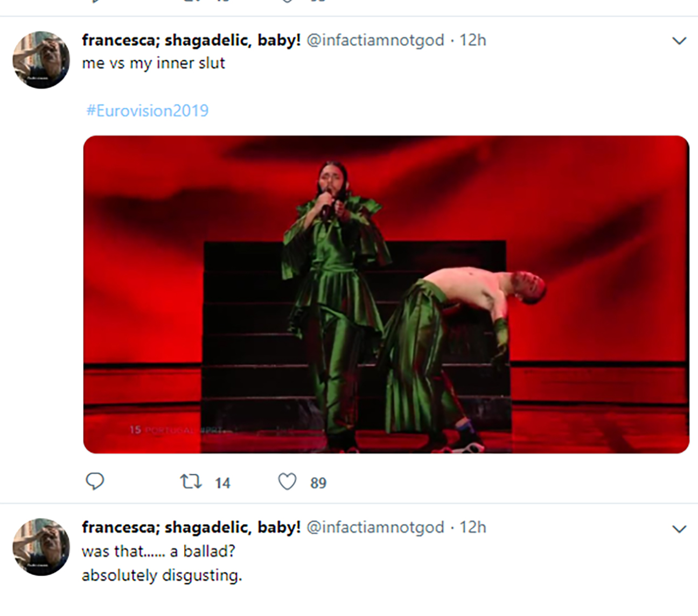Open the @infactiamnotgod handle on the first tweet
This screenshot has width=698, height=616.
(x=375, y=40)
